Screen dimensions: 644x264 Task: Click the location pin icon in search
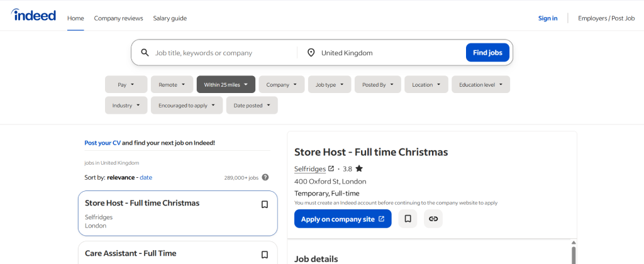point(311,53)
